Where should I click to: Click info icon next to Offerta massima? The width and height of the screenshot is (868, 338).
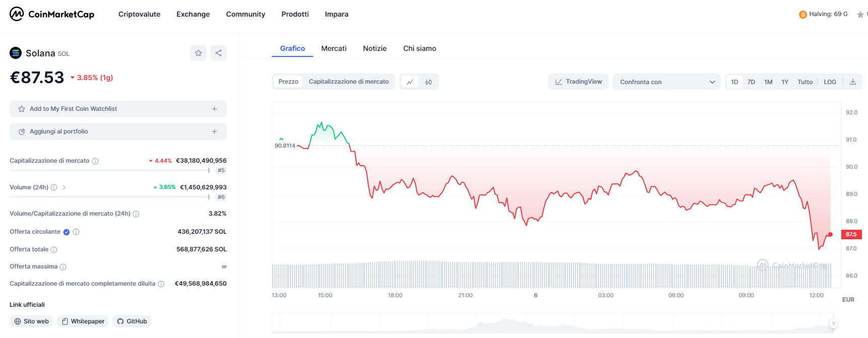tap(63, 267)
